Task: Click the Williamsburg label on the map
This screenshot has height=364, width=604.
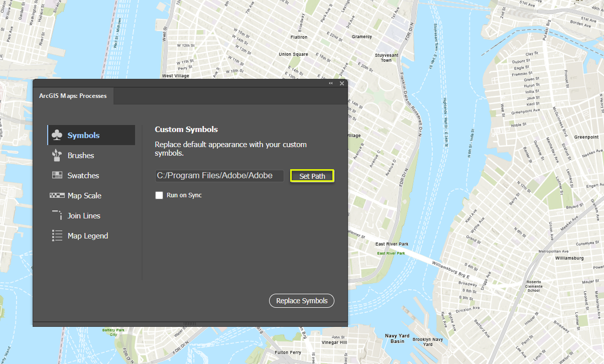Action: tap(569, 258)
